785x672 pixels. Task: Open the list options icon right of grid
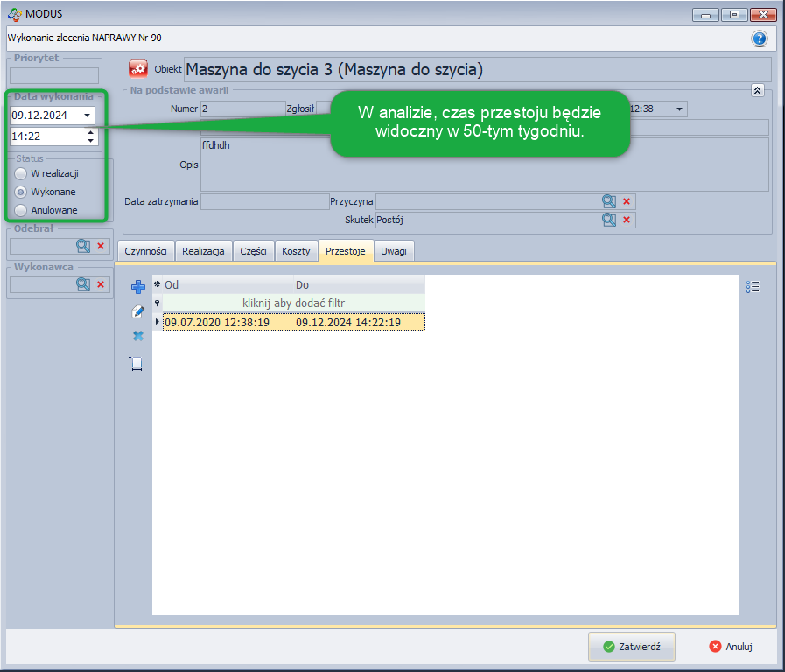click(753, 287)
